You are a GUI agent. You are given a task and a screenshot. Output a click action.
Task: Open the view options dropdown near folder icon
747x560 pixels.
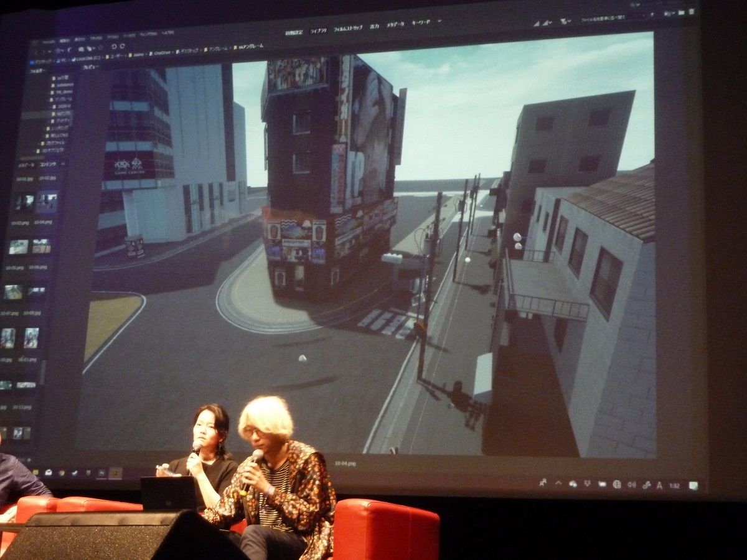pyautogui.click(x=669, y=13)
